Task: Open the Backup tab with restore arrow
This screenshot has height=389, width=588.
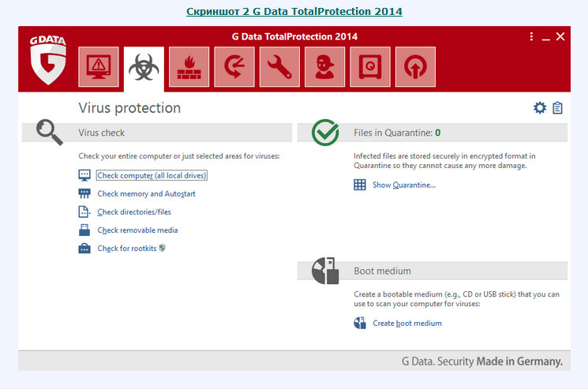Action: tap(234, 67)
